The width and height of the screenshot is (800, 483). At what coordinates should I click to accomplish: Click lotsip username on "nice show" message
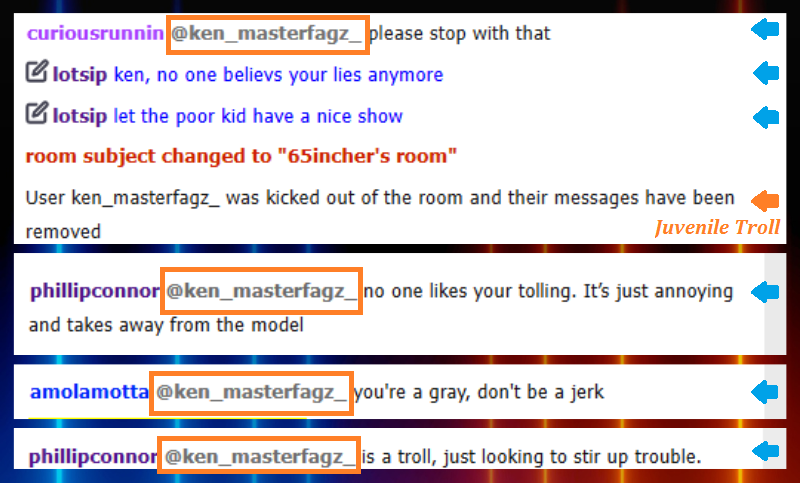(x=80, y=116)
